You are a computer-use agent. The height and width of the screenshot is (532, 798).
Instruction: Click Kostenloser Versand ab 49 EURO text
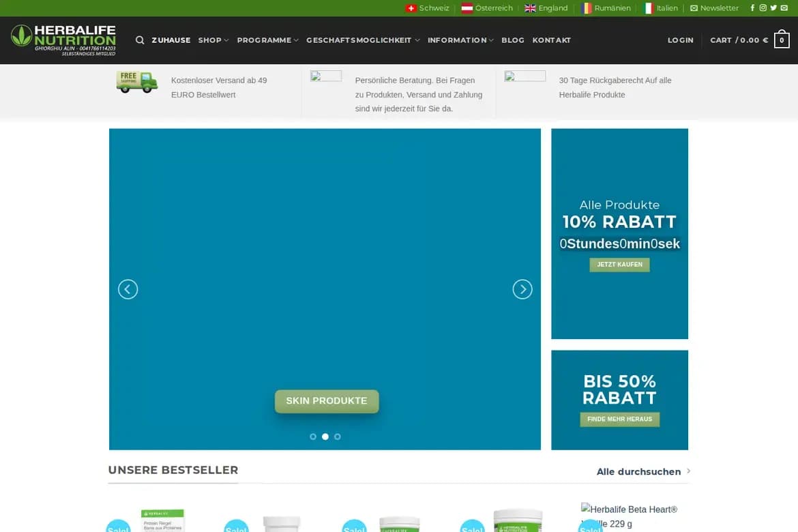click(x=219, y=87)
